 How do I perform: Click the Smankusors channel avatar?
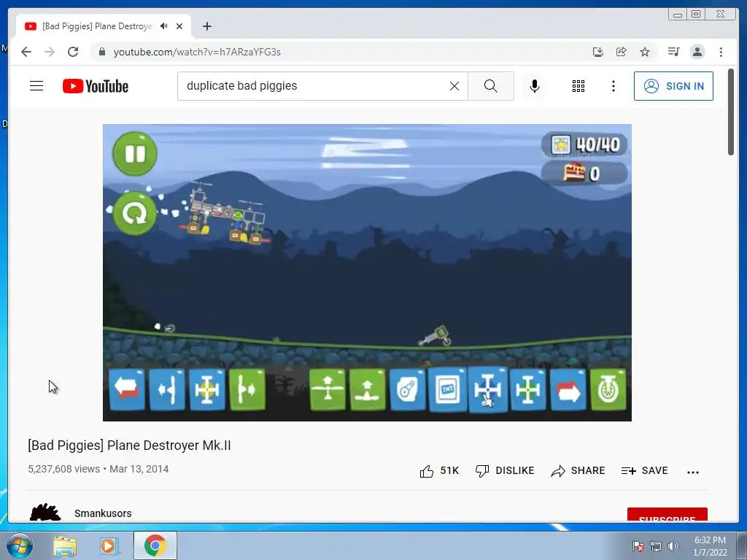tap(45, 513)
